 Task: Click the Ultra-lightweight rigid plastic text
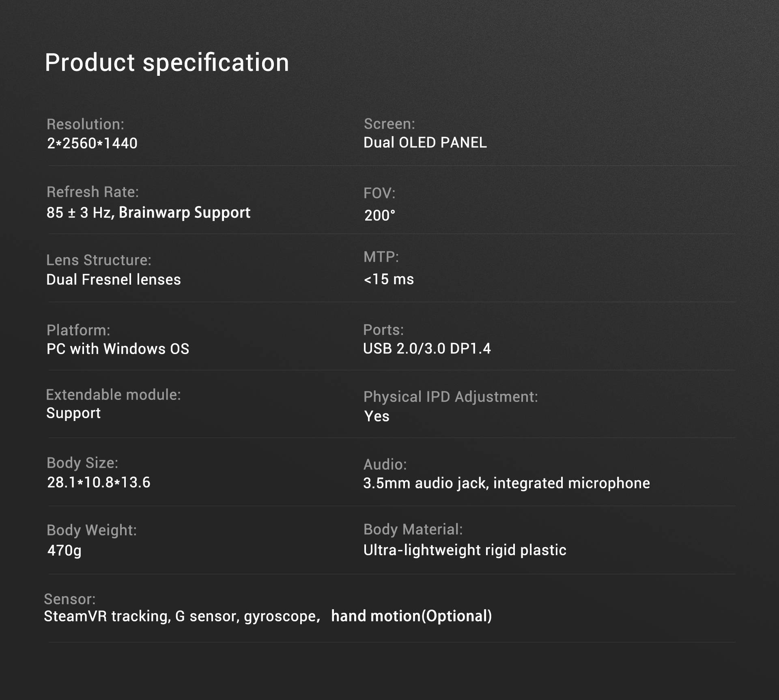coord(465,550)
